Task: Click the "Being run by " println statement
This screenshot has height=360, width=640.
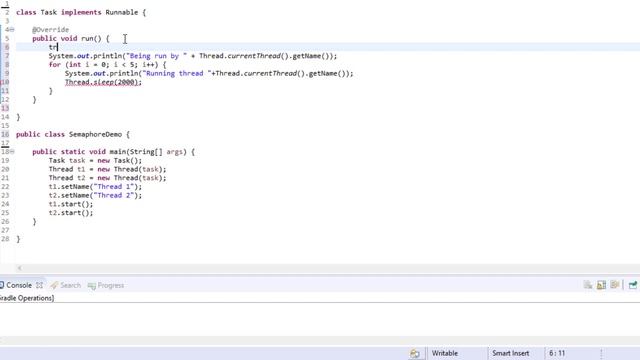Action: [x=193, y=56]
